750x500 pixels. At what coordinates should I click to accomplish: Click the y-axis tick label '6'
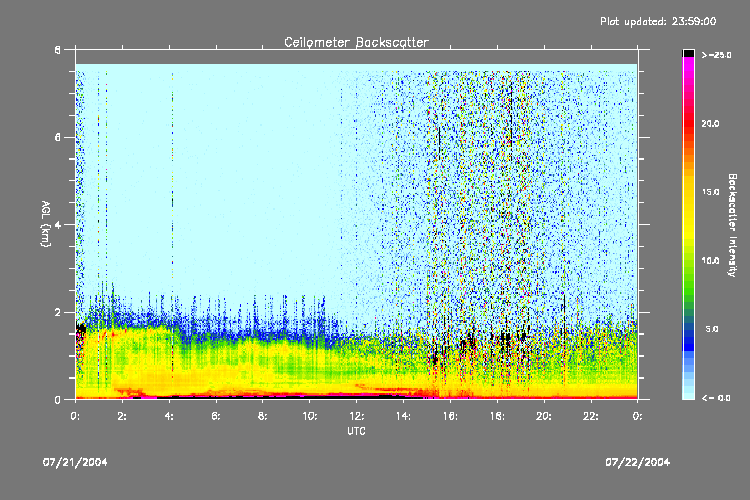(58, 137)
